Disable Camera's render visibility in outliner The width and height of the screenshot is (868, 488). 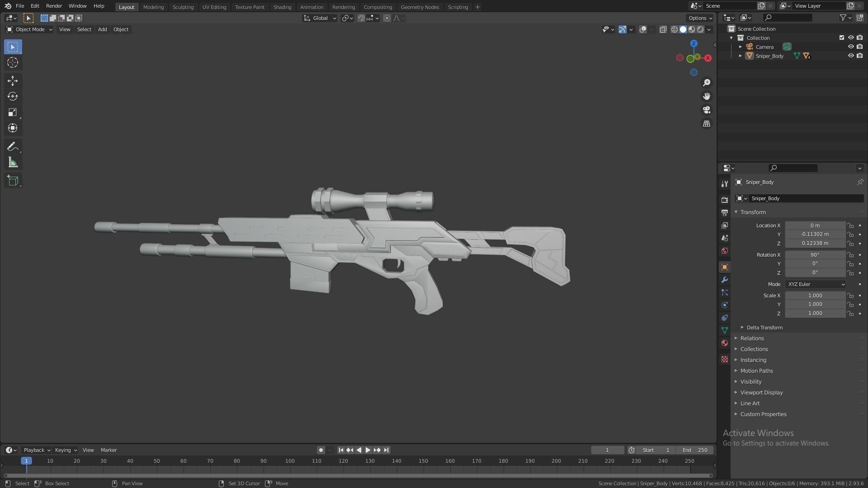point(860,47)
